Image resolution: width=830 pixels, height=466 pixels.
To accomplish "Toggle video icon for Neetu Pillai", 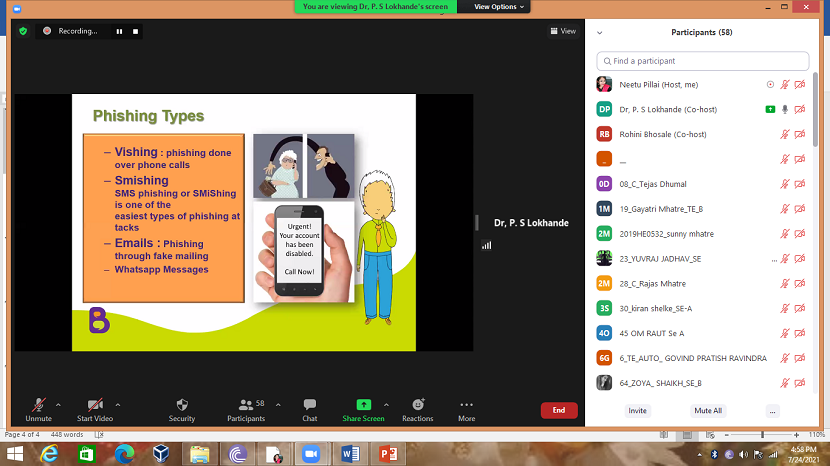I will pos(800,85).
